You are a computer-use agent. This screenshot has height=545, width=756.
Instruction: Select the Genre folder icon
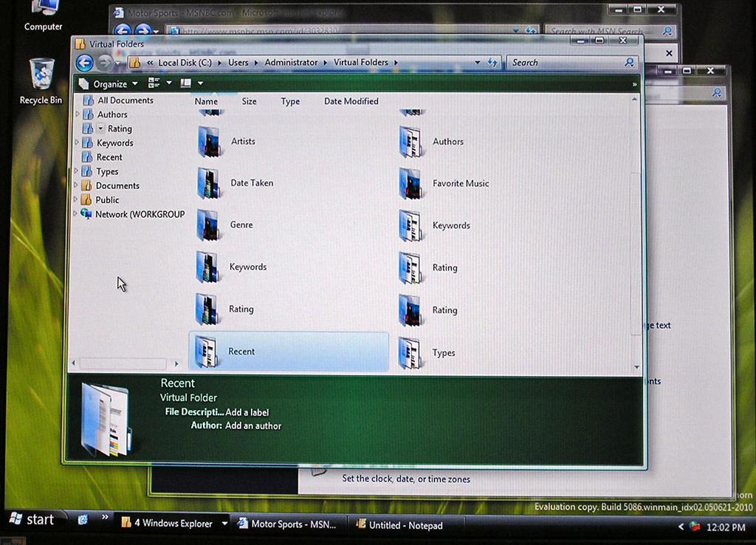(x=209, y=225)
